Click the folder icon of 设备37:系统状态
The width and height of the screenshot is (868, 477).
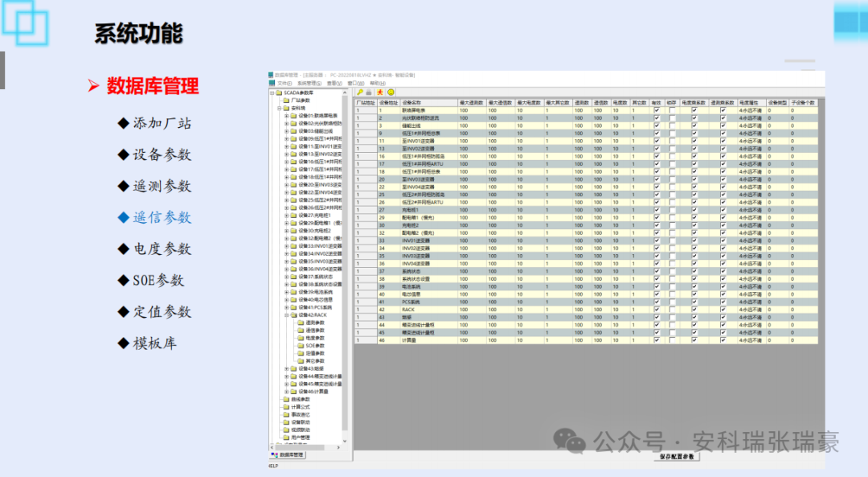(294, 277)
